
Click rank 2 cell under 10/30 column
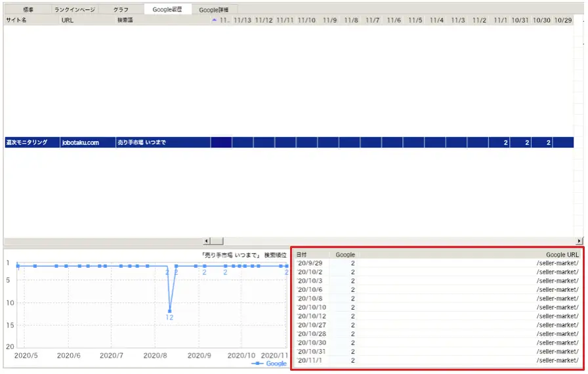pyautogui.click(x=541, y=142)
